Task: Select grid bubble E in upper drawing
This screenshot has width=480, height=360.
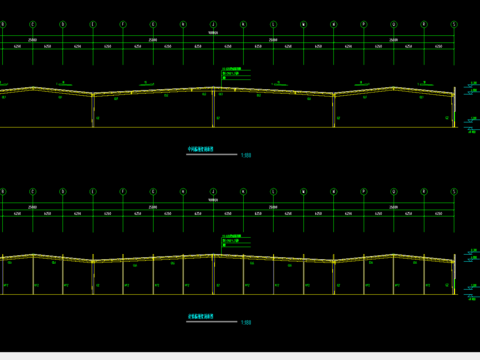Action: tap(93, 24)
